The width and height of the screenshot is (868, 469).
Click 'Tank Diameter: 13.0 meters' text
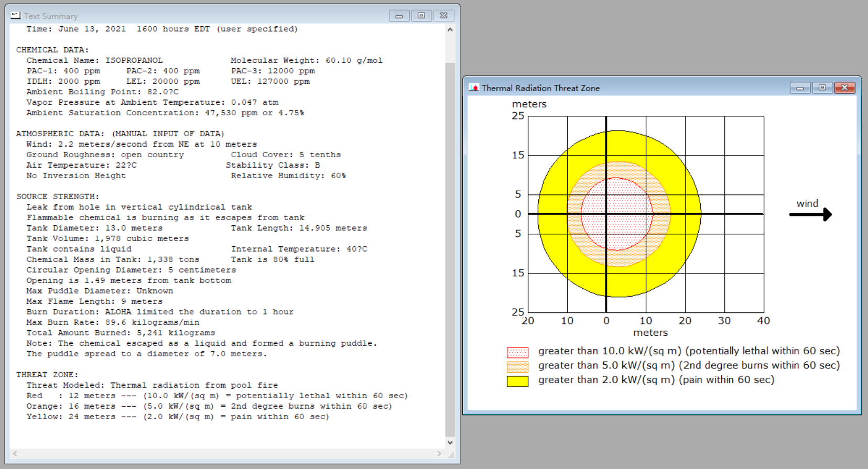[x=94, y=228]
